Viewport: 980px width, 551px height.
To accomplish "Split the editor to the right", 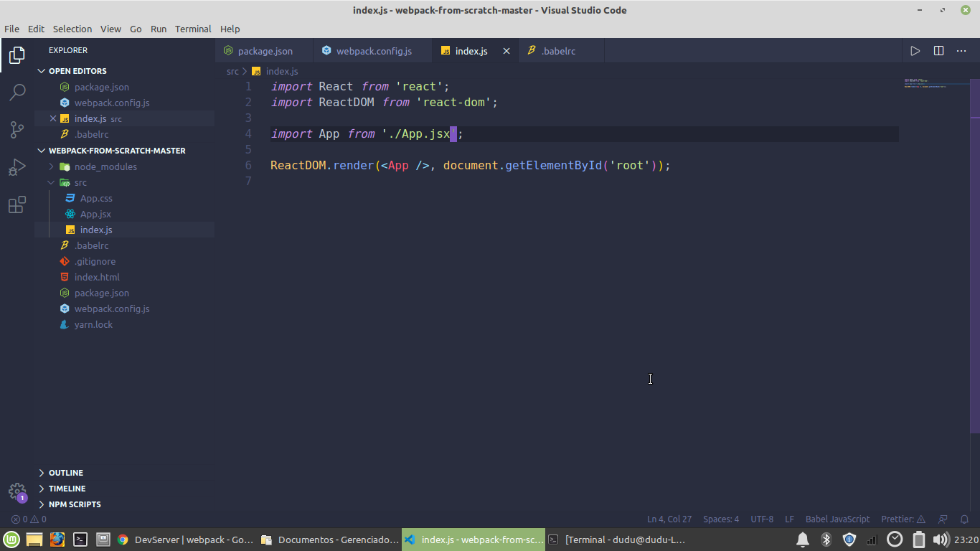I will coord(938,51).
